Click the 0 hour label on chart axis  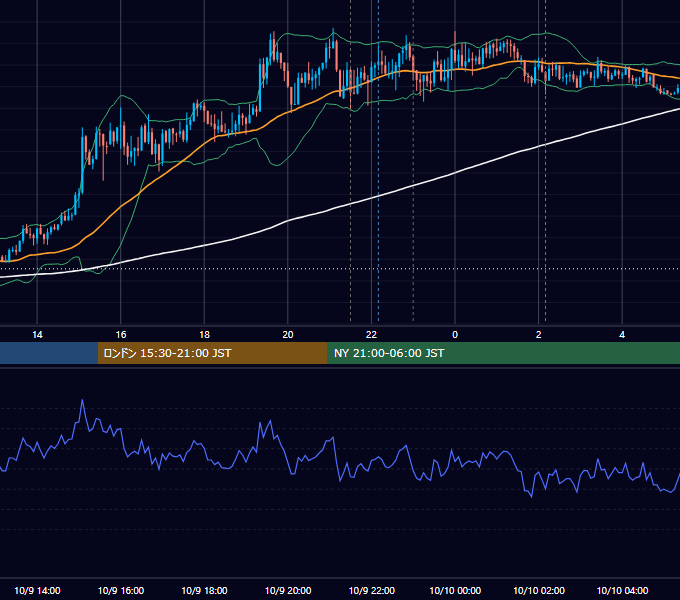(x=455, y=335)
